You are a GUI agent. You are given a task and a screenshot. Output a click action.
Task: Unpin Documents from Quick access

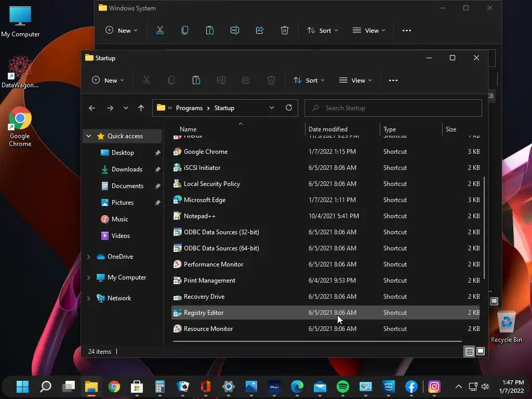click(x=157, y=186)
